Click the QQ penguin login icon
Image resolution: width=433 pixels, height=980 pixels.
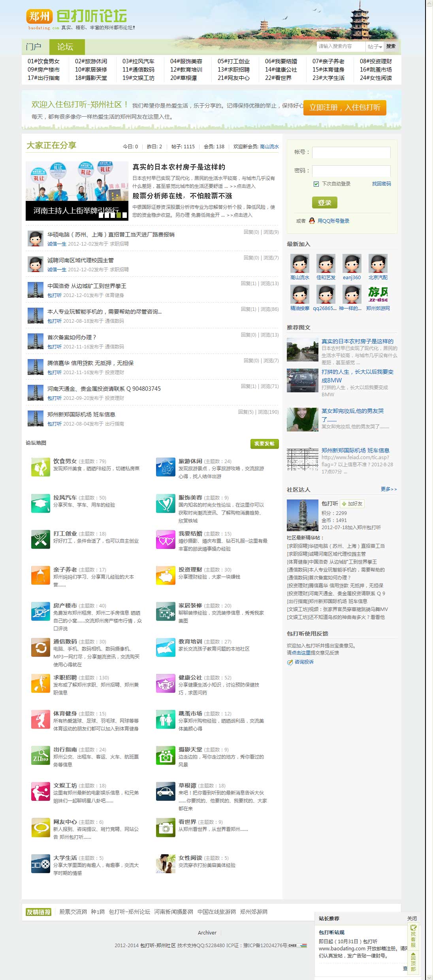312,221
